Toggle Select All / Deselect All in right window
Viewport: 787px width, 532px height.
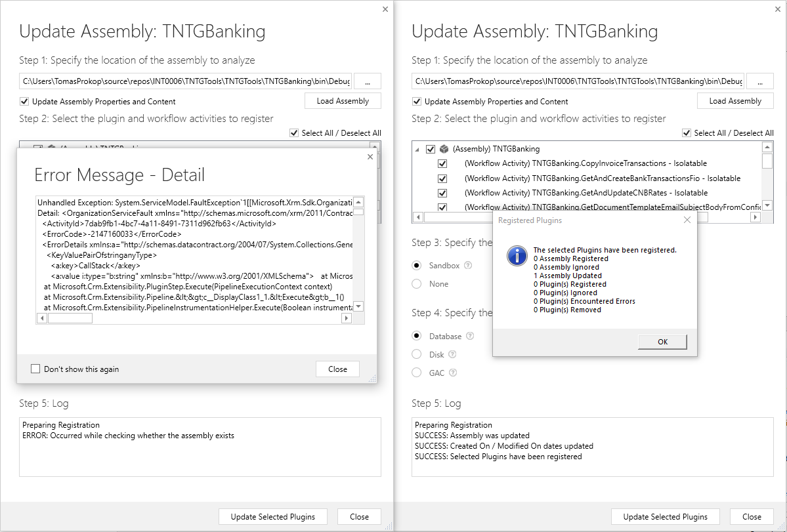687,133
